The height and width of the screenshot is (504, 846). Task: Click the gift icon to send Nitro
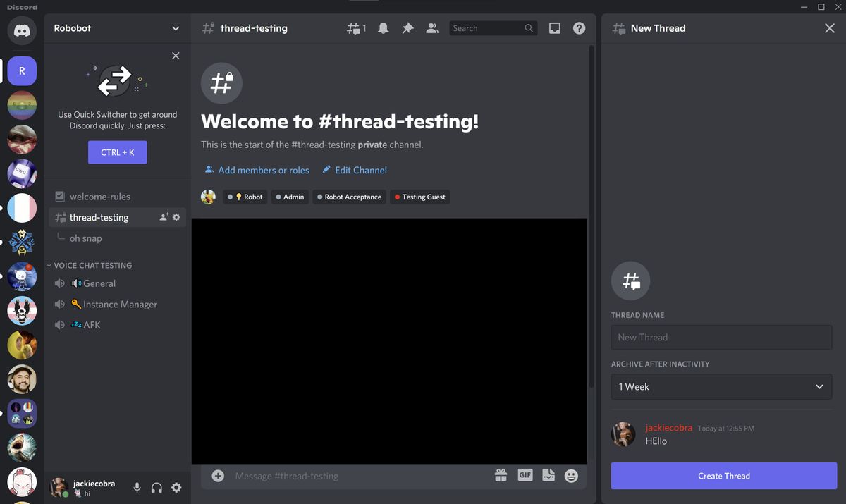(501, 475)
